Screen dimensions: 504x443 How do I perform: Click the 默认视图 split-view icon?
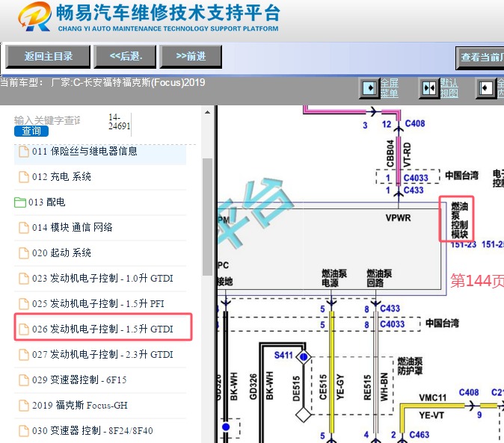(x=428, y=87)
